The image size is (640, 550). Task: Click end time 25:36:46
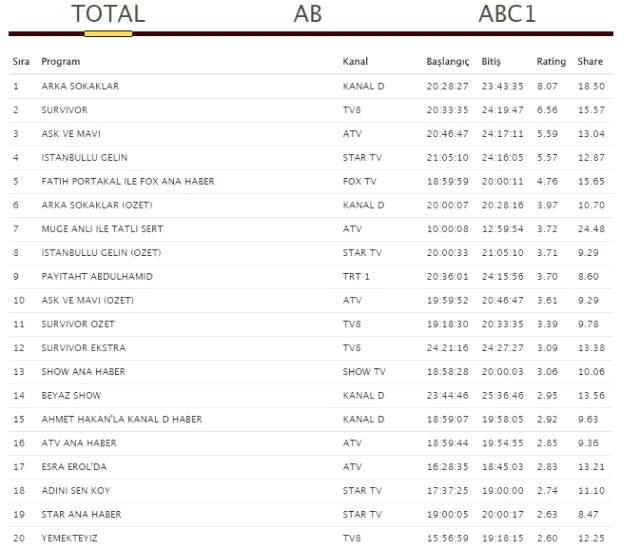point(502,395)
